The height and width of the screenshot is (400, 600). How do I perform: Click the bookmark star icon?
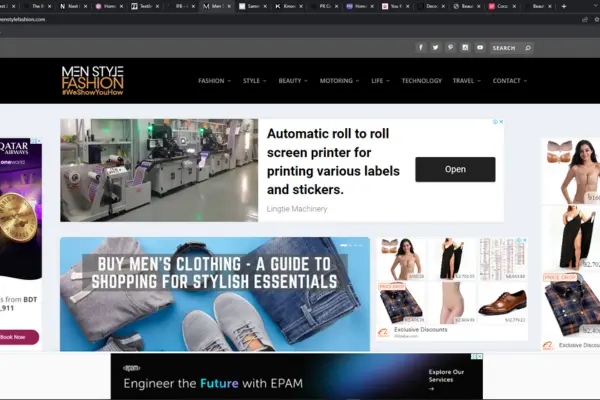point(597,20)
